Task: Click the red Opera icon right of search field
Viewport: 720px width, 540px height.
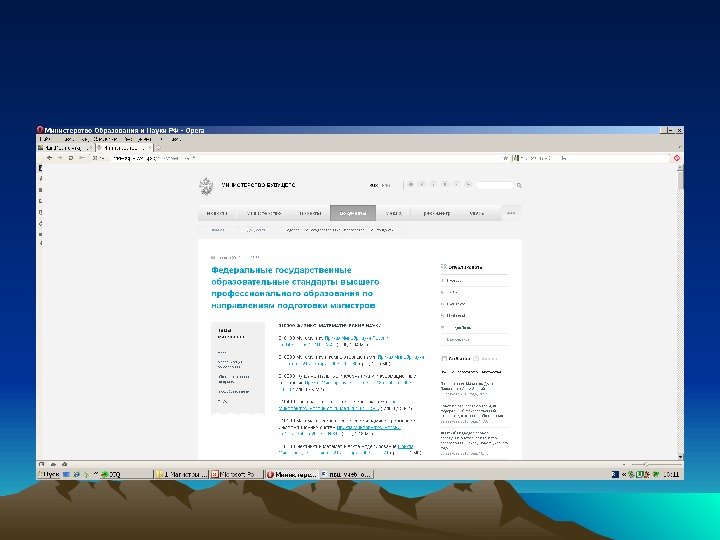Action: 677,158
